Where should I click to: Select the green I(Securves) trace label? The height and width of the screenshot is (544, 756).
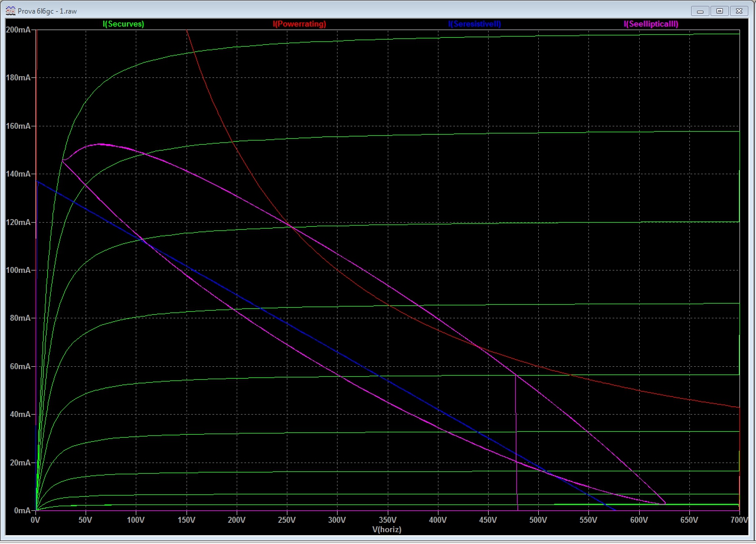(x=123, y=24)
